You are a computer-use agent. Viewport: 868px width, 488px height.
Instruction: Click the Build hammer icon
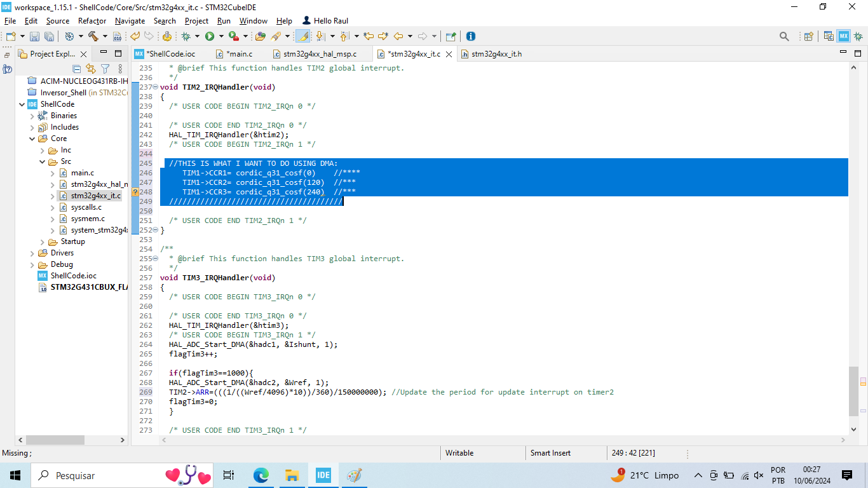click(x=93, y=36)
